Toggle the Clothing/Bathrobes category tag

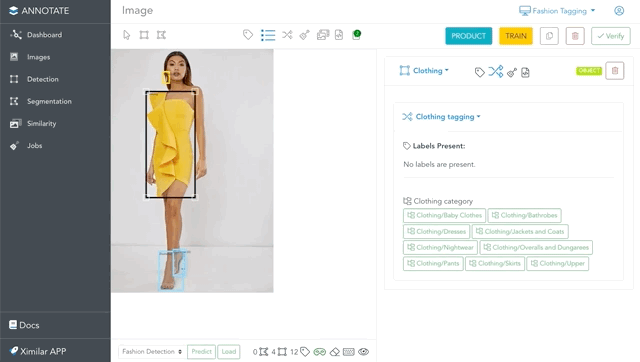tap(524, 215)
